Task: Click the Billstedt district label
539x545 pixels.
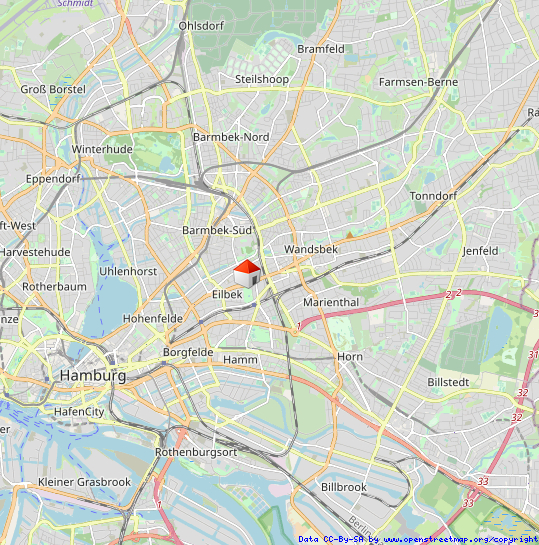Action: point(448,382)
